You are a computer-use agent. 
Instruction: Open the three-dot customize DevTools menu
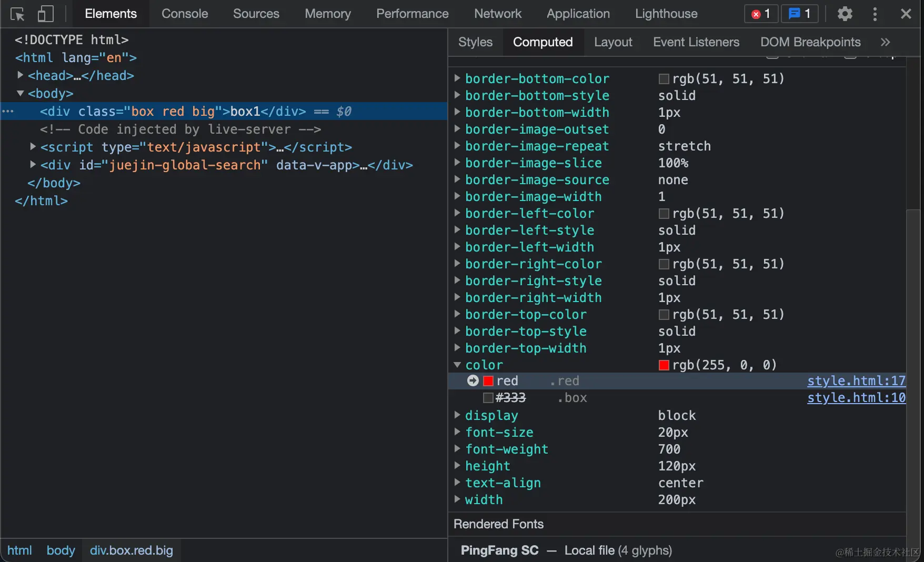point(875,14)
